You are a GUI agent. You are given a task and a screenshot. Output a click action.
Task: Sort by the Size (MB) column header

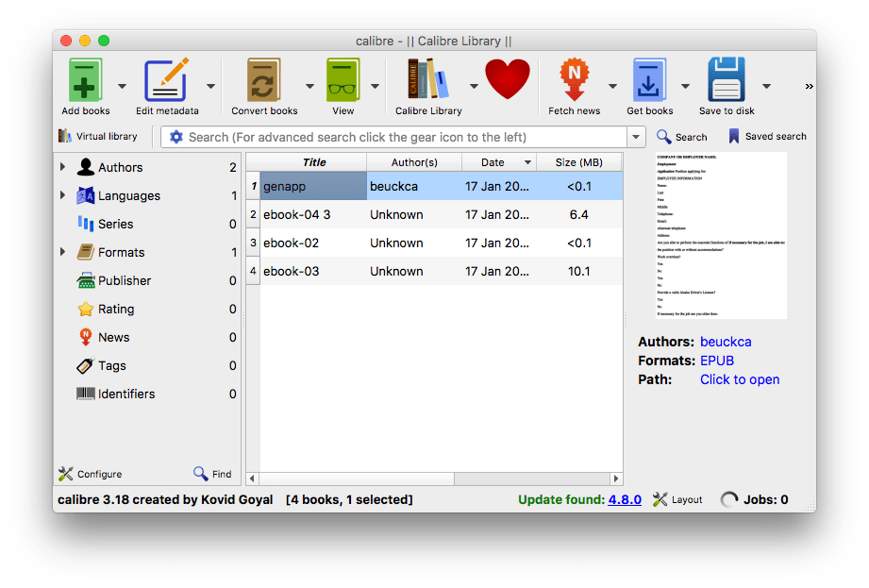pyautogui.click(x=578, y=162)
